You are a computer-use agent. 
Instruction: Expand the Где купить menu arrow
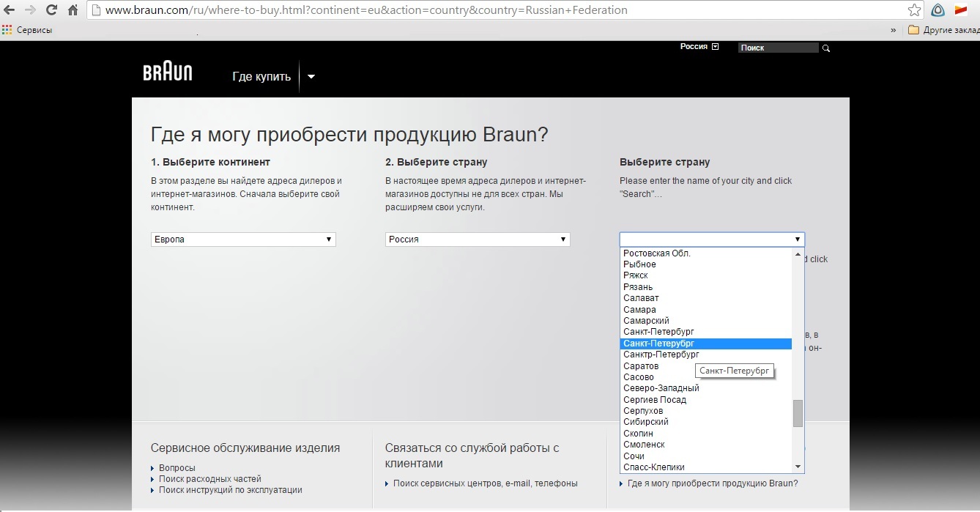(311, 76)
